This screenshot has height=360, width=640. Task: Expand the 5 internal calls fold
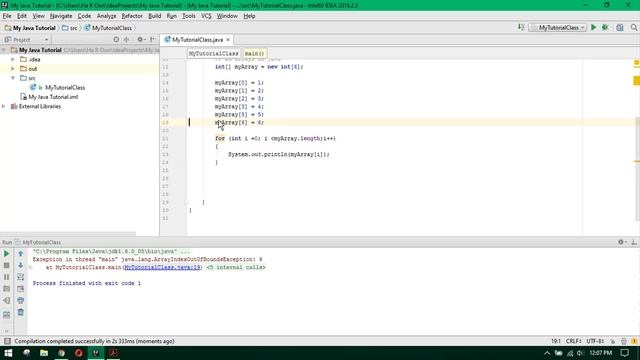point(236,267)
